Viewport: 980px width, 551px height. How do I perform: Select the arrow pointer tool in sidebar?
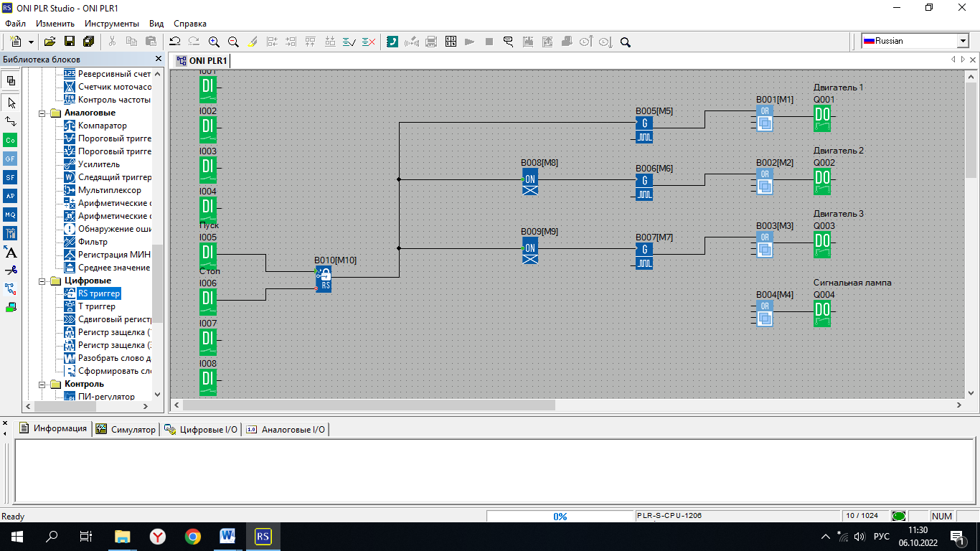[x=11, y=103]
